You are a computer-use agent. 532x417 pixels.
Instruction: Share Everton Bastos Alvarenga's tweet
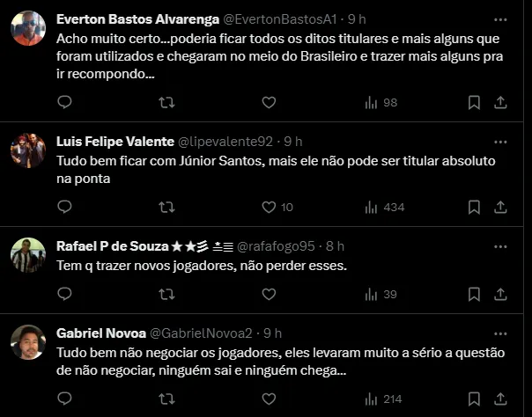coord(500,103)
